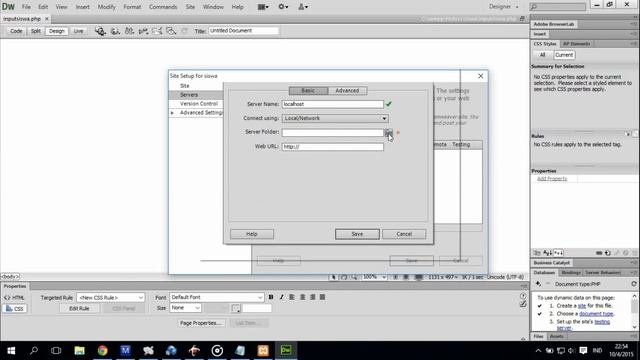Open Chrome from Windows taskbar

(102, 350)
